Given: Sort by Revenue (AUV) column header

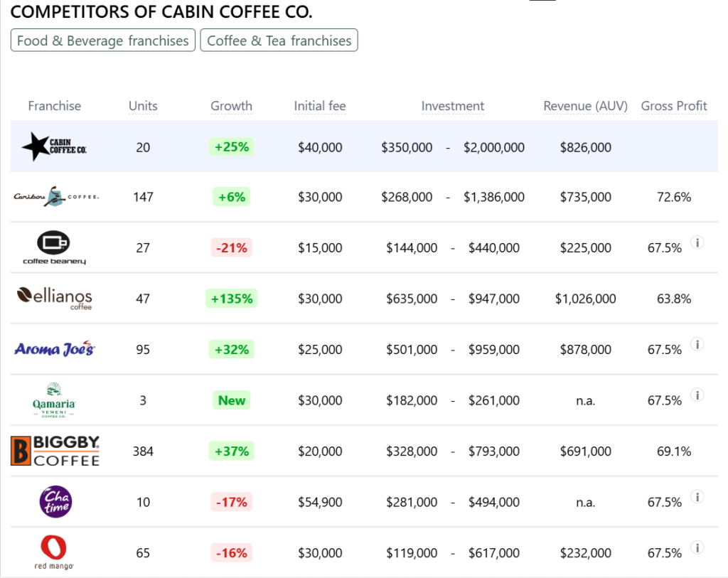Looking at the screenshot, I should 586,106.
